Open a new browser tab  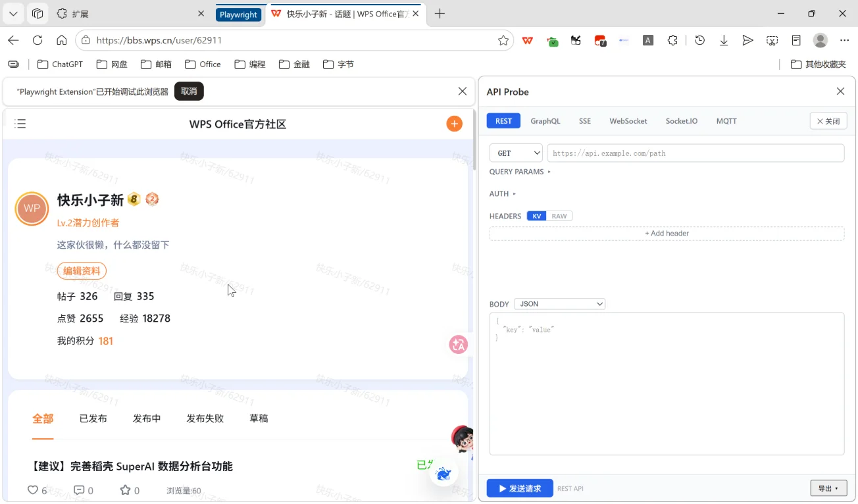[440, 14]
